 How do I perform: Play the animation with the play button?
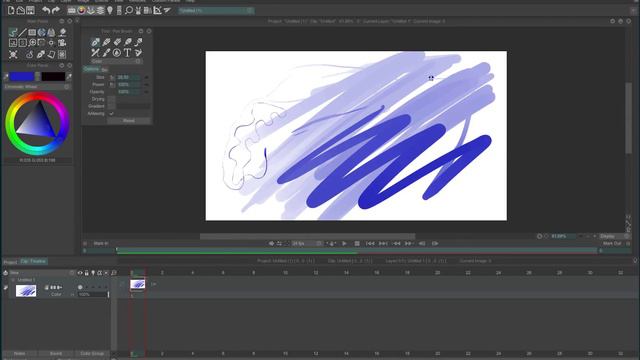point(344,244)
